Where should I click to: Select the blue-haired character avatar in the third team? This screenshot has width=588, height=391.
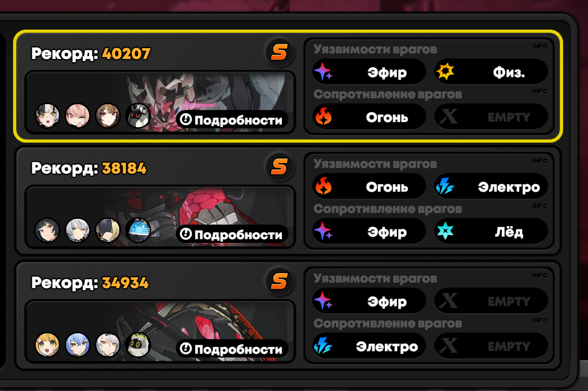[x=78, y=345]
